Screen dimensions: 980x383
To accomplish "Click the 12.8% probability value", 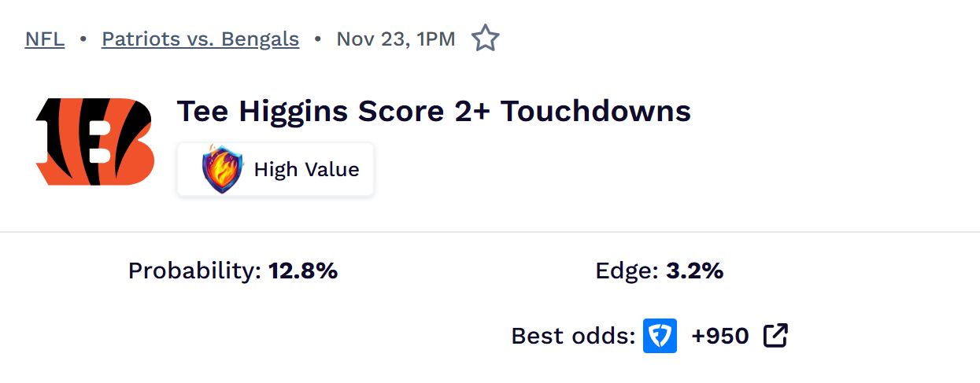I will pyautogui.click(x=303, y=271).
